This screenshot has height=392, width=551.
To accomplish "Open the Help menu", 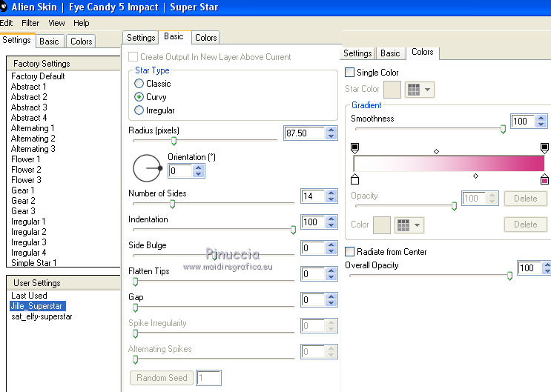I will pyautogui.click(x=81, y=23).
